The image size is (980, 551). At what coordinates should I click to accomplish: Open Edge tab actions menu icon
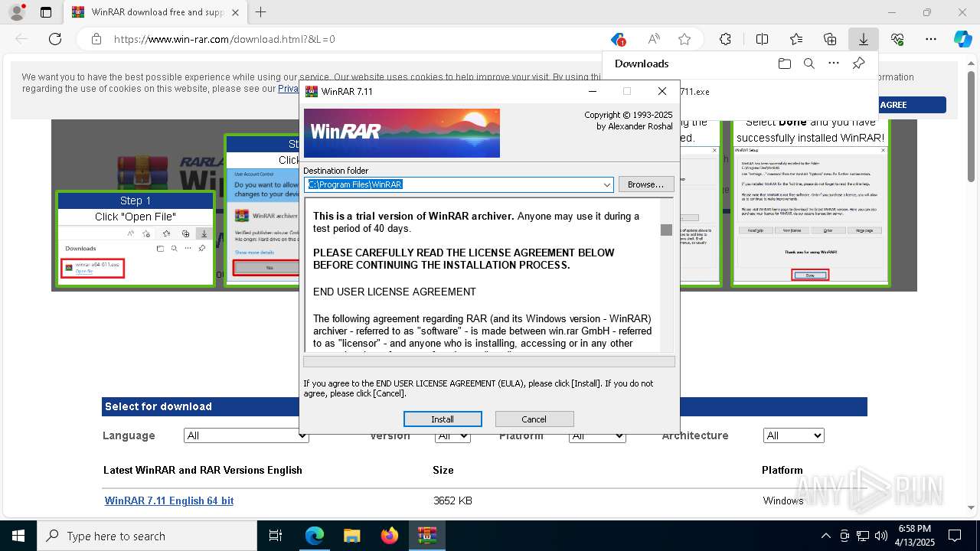(46, 12)
